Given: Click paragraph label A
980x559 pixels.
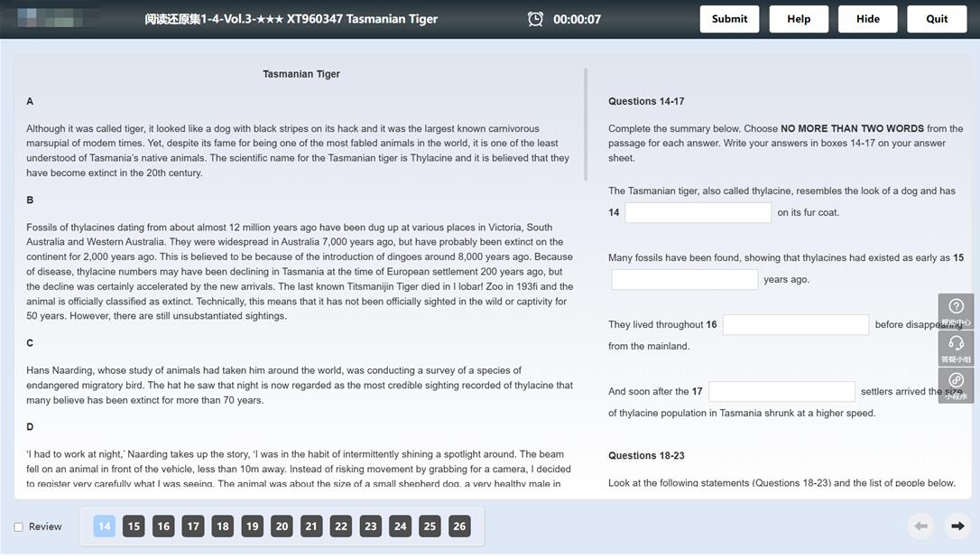Looking at the screenshot, I should point(30,101).
